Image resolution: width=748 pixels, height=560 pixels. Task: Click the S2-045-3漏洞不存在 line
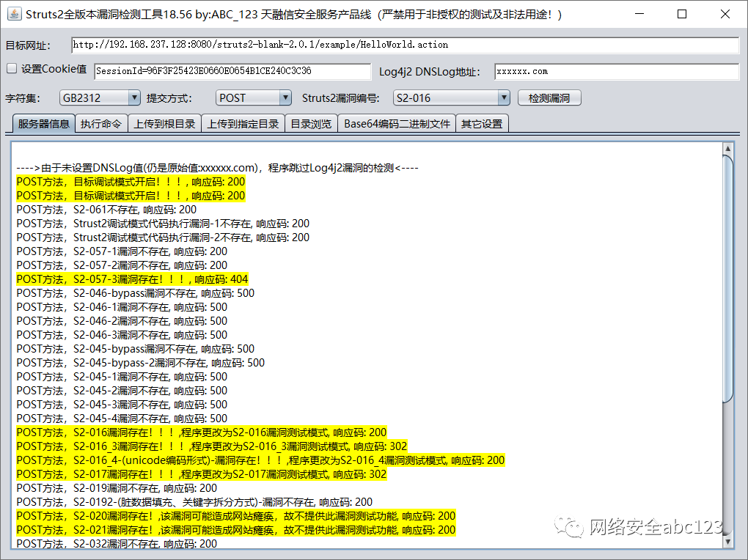coord(122,404)
